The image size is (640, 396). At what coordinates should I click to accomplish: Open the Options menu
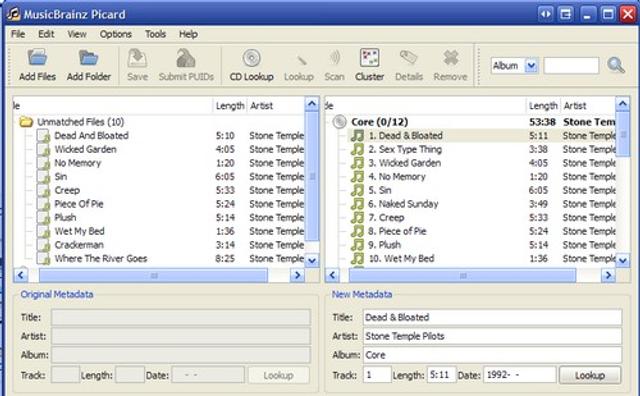pos(116,34)
